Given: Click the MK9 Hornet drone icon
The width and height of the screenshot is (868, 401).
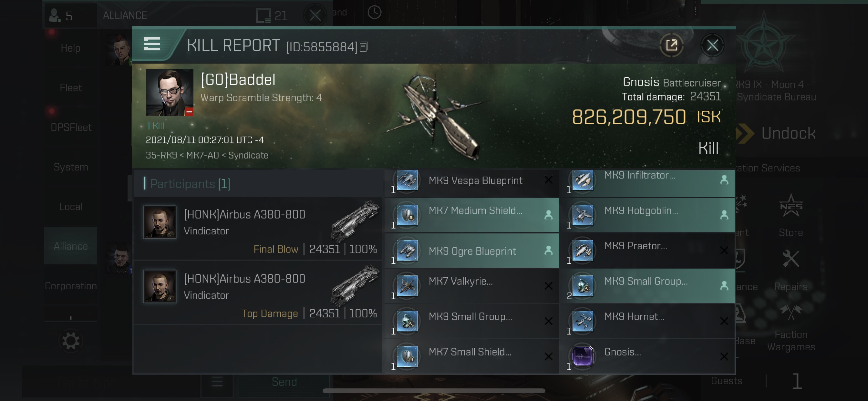Looking at the screenshot, I should click(583, 321).
